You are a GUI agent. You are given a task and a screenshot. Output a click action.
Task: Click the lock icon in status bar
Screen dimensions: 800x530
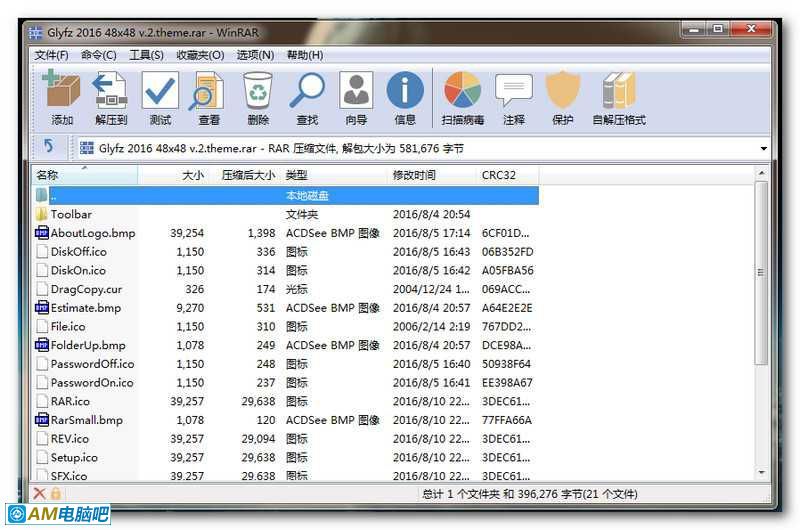56,493
